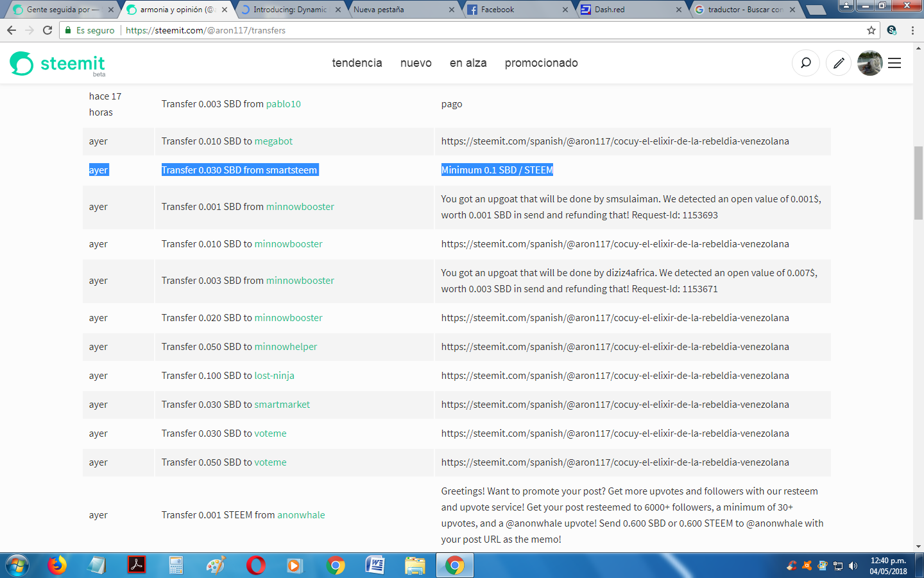This screenshot has width=924, height=578.
Task: Open the Chrome taskbar icon beside Word
Action: tap(336, 565)
